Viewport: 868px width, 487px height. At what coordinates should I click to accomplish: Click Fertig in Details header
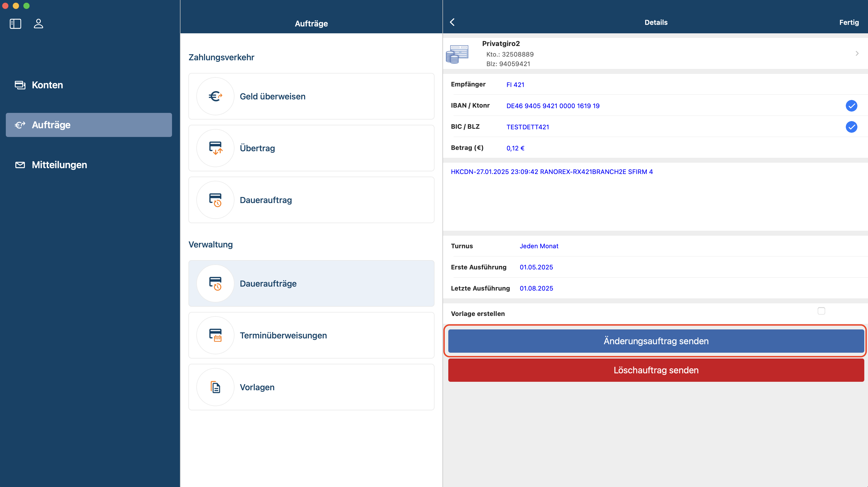[x=849, y=22]
